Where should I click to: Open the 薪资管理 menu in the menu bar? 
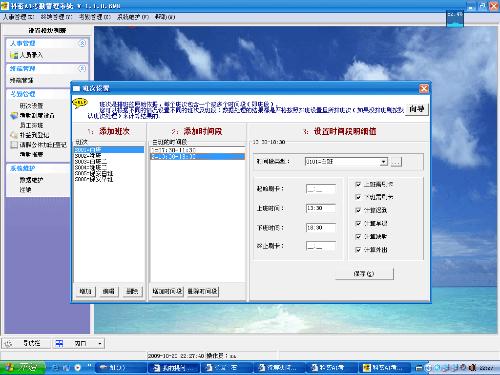point(56,17)
